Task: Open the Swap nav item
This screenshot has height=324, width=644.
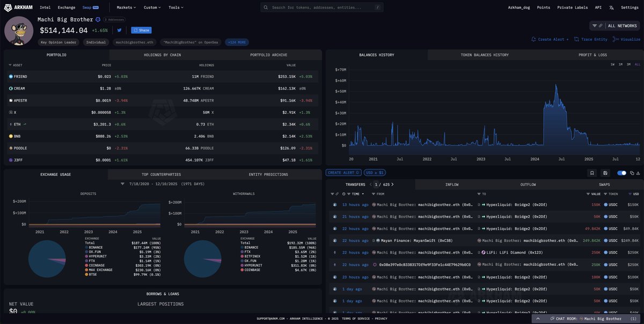Action: pos(91,8)
